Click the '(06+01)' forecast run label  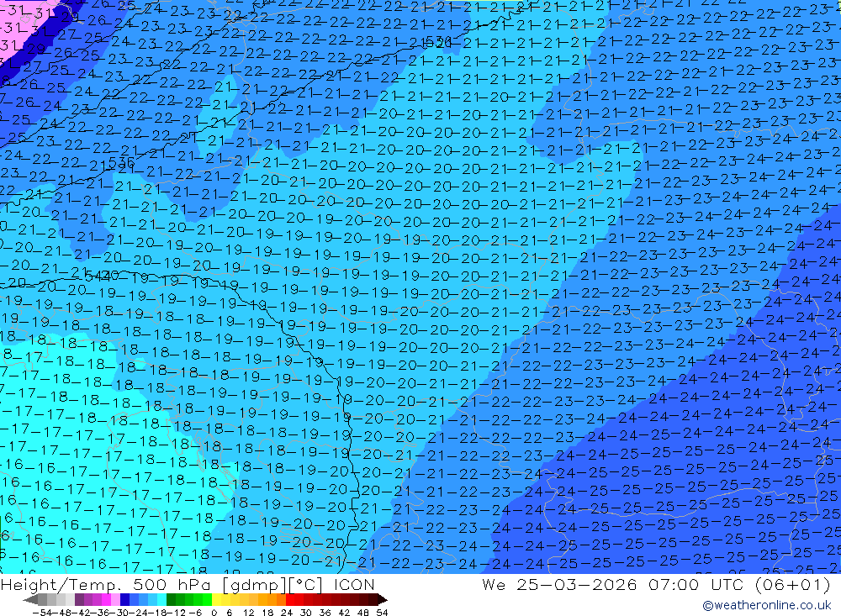pos(793,584)
